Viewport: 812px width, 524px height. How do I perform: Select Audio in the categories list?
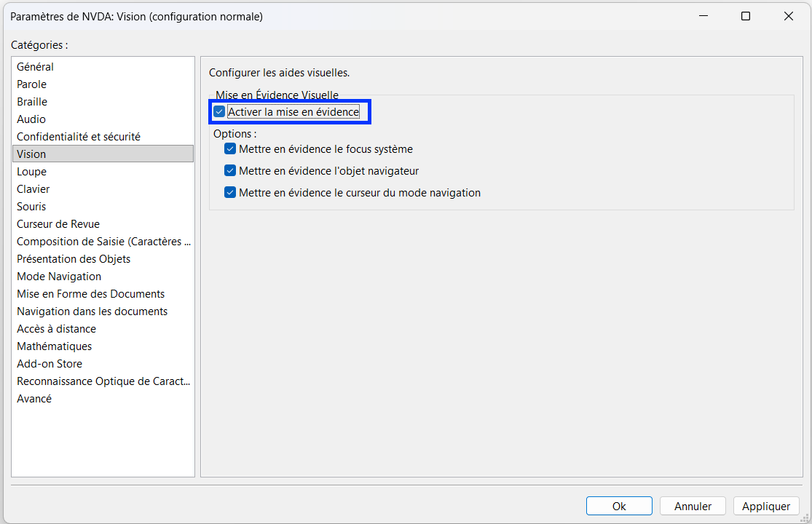tap(103, 119)
